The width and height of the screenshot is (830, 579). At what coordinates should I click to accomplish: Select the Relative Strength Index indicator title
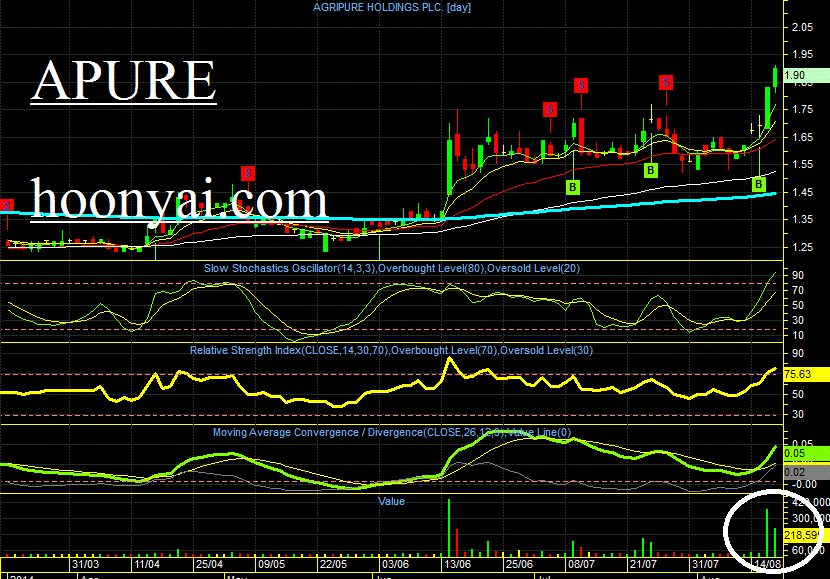pos(391,350)
